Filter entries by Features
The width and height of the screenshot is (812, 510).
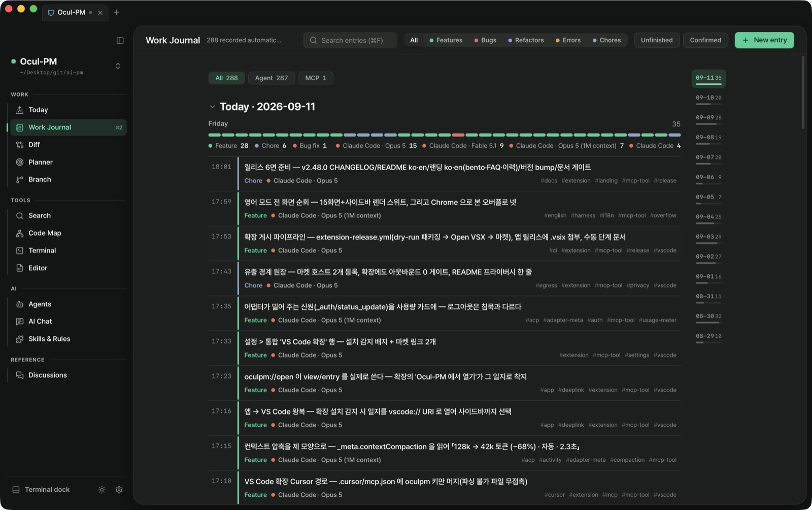pos(446,40)
